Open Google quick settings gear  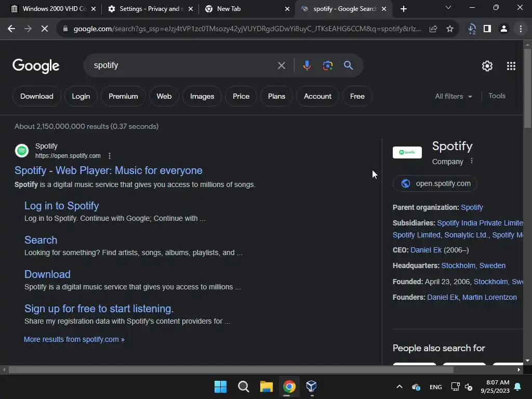[487, 66]
